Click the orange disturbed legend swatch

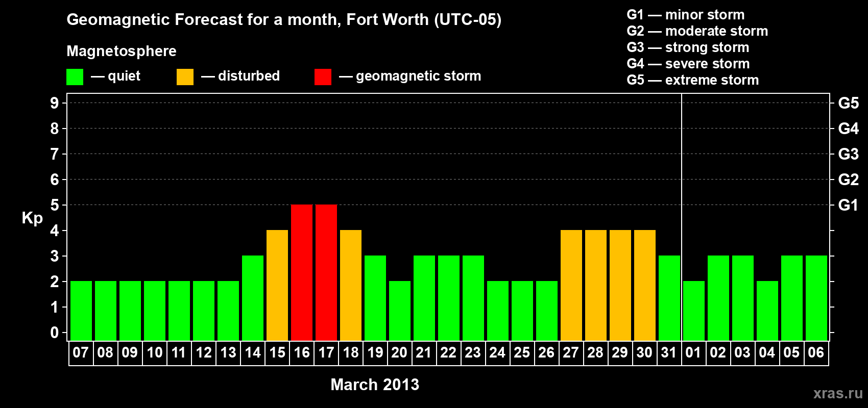point(185,77)
